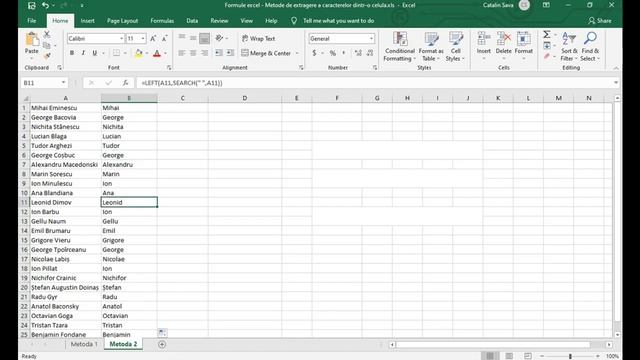Click the Increase Decimal icon
The image size is (640, 360).
358,53
